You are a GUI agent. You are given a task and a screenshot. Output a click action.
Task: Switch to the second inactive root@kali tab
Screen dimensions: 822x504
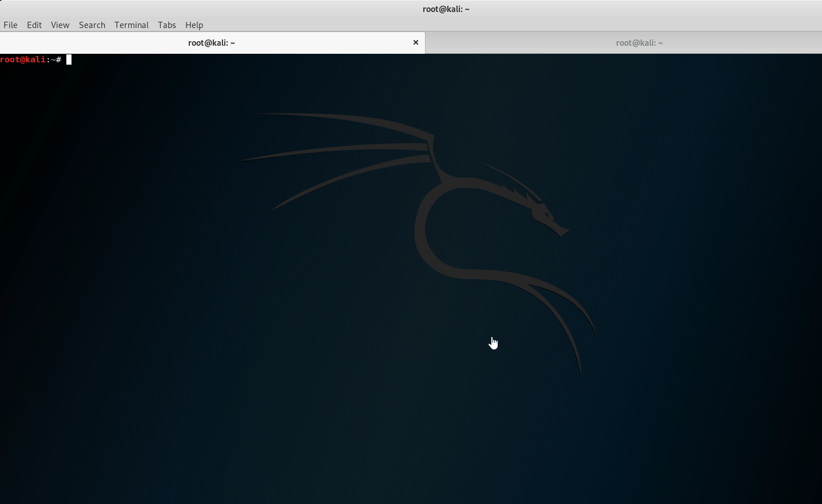tap(624, 42)
